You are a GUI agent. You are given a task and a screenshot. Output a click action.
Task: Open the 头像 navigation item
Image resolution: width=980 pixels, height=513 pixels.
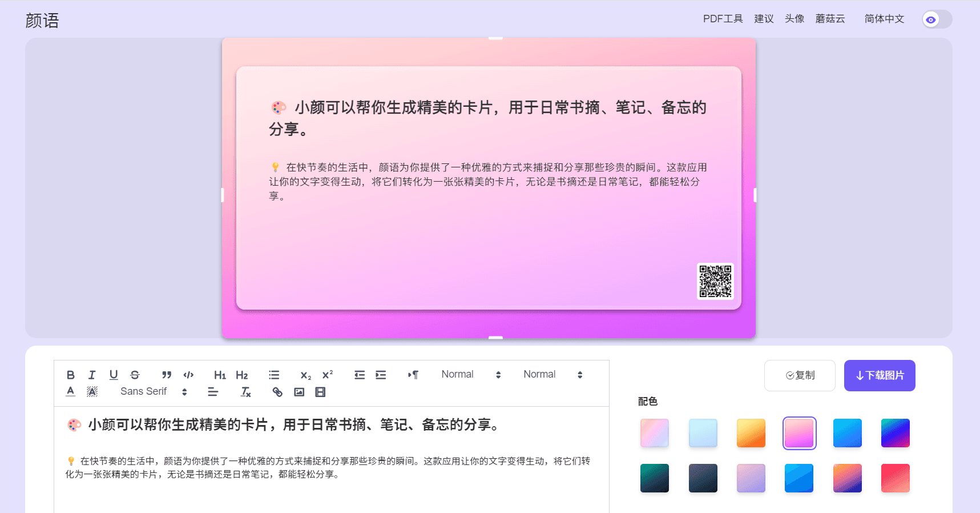(x=795, y=19)
